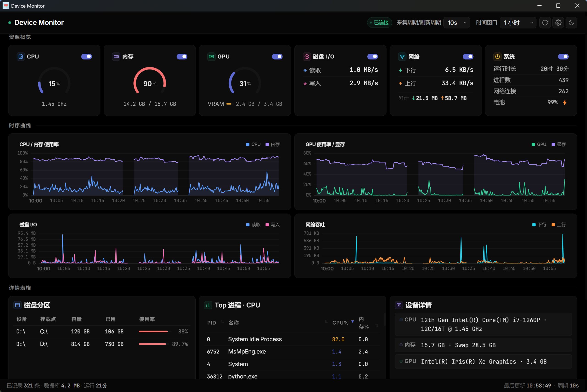The height and width of the screenshot is (392, 587).
Task: Toggle off the CPU monitoring switch
Action: point(86,56)
